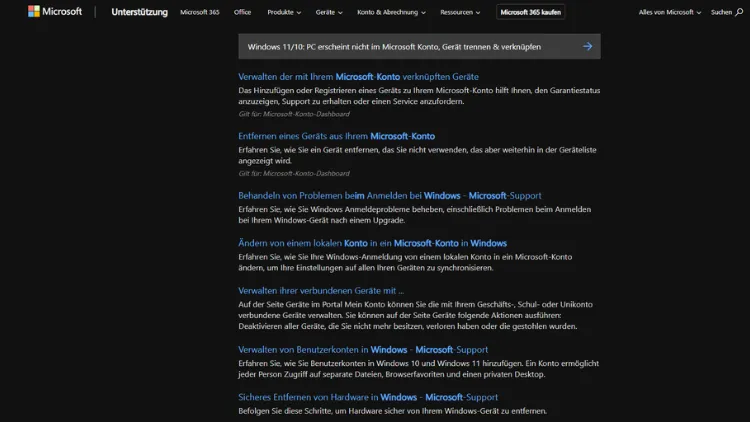
Task: Open Ändern von einem lokalen Konto result
Action: [372, 243]
